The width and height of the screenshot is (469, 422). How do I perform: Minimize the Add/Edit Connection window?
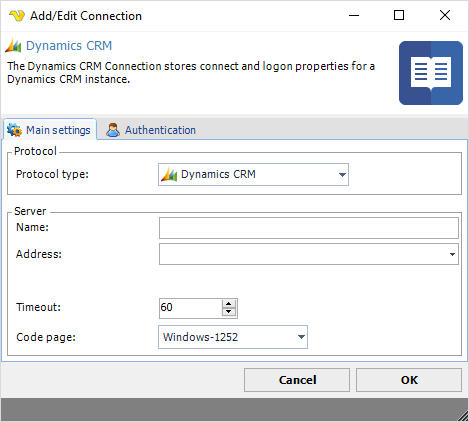coord(354,15)
